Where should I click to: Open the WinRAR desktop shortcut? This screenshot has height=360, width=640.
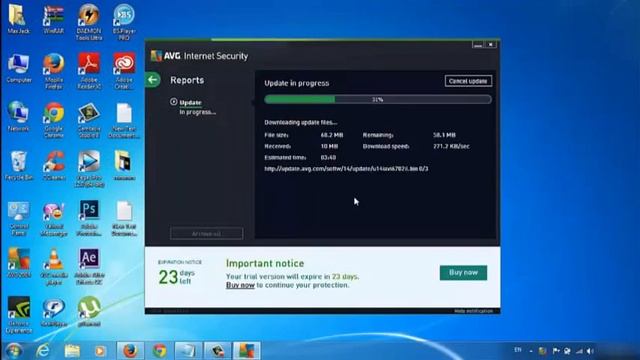pos(53,18)
